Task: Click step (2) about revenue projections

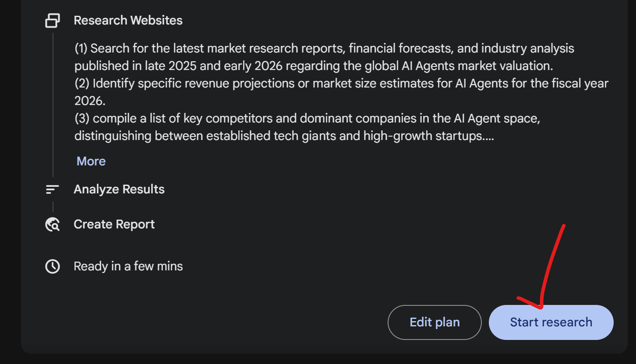Action: pyautogui.click(x=342, y=83)
